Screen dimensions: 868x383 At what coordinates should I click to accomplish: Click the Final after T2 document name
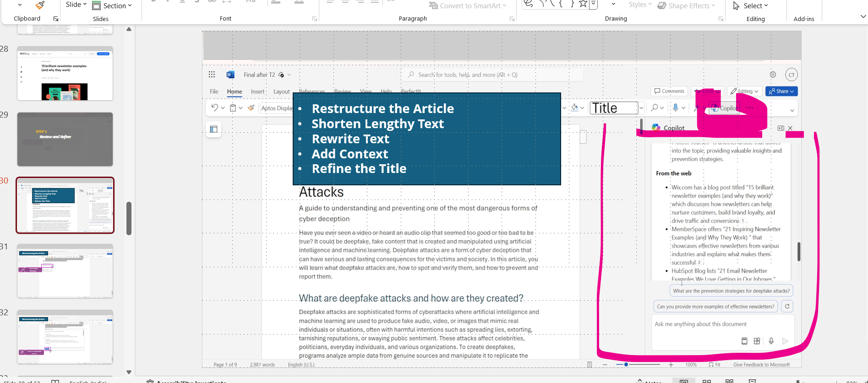pos(259,75)
